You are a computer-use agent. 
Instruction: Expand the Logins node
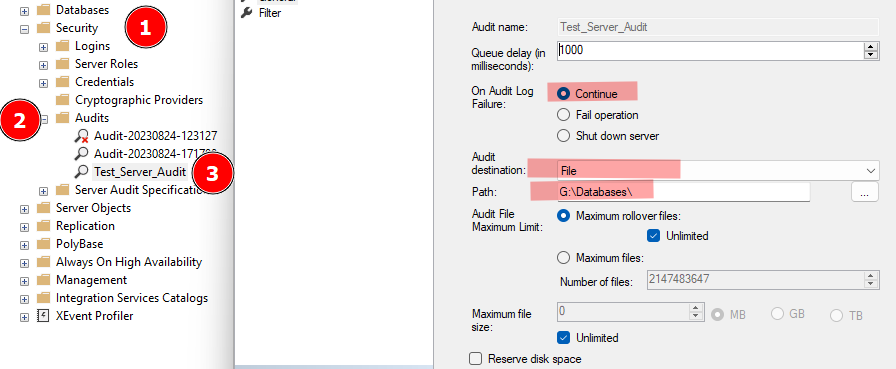tap(43, 47)
